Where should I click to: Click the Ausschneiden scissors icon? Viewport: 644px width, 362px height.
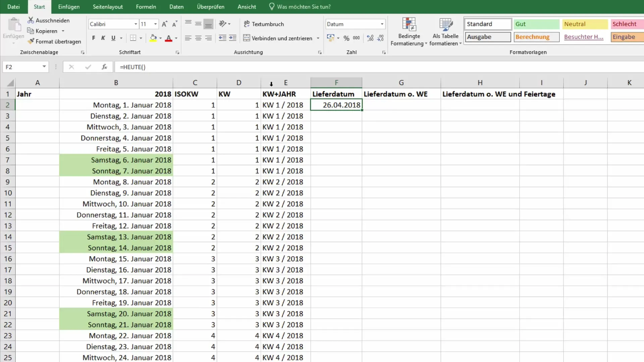[31, 20]
